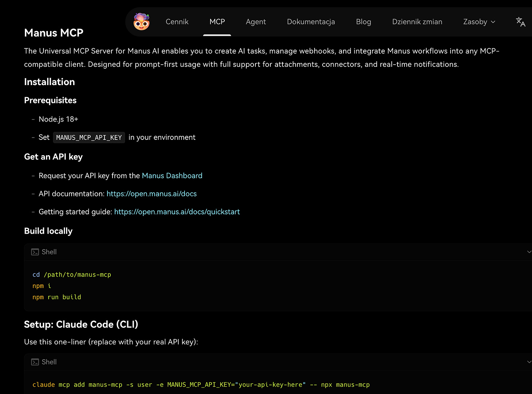Click the Manus MCP page heading
The image size is (532, 394).
[x=54, y=33]
